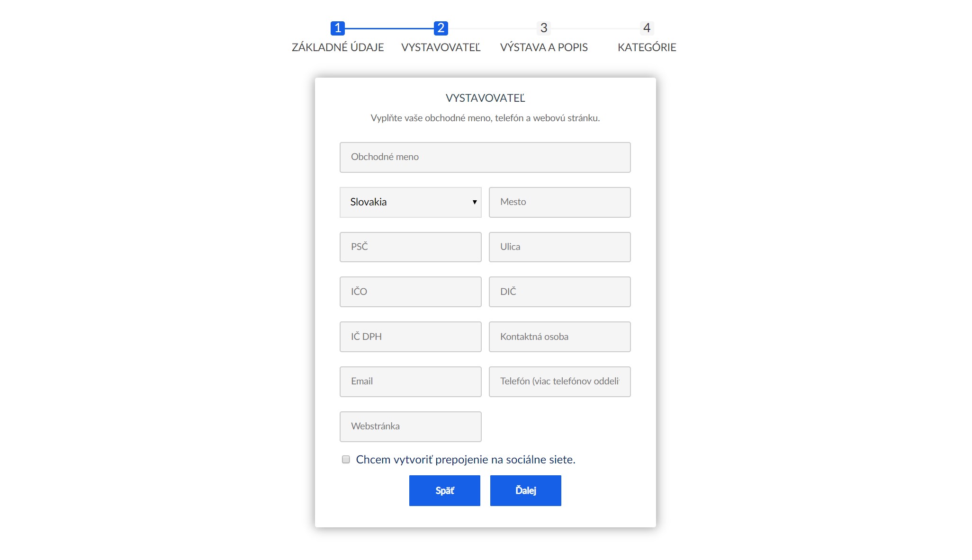Click the Kontaktná osoba field
The image size is (972, 560).
(559, 337)
